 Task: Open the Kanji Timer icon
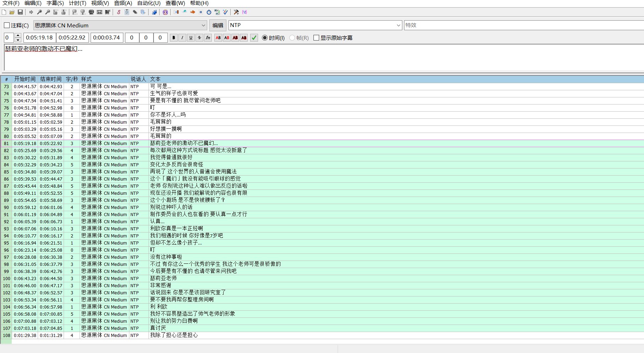[x=217, y=12]
